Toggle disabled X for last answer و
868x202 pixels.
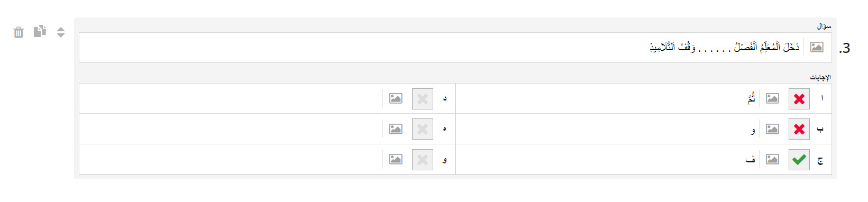pyautogui.click(x=423, y=160)
